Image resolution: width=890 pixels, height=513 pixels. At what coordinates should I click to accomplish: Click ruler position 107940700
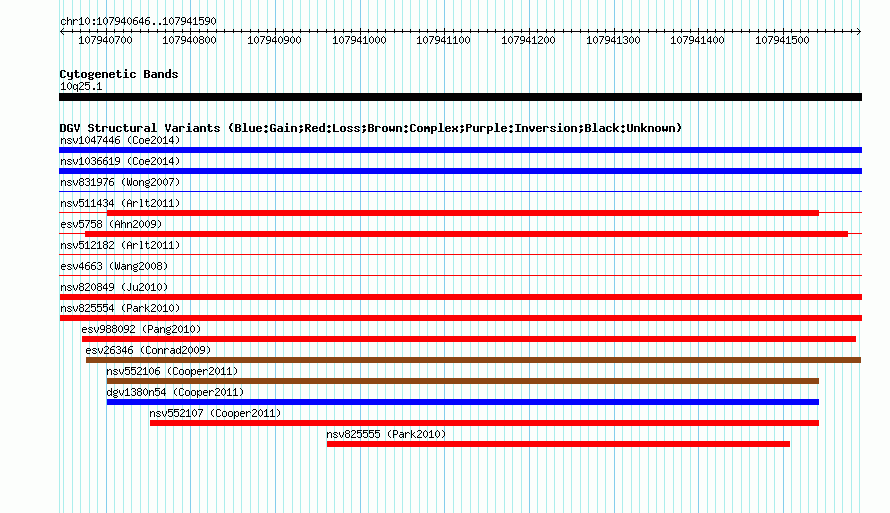coord(105,40)
